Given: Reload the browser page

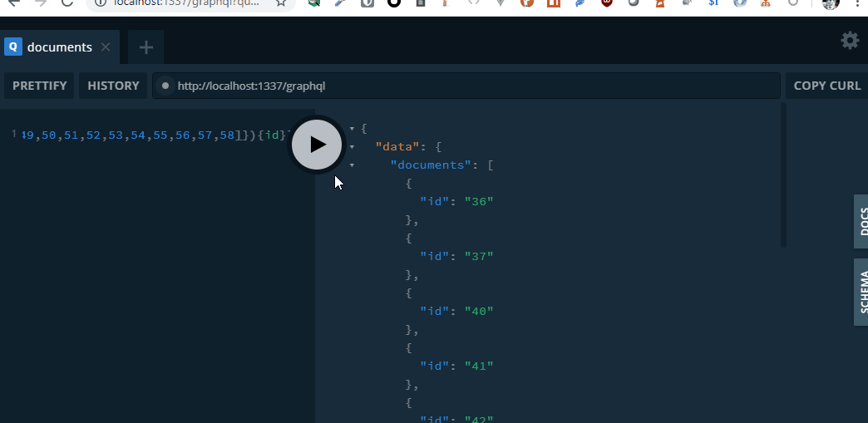Looking at the screenshot, I should 67,2.
